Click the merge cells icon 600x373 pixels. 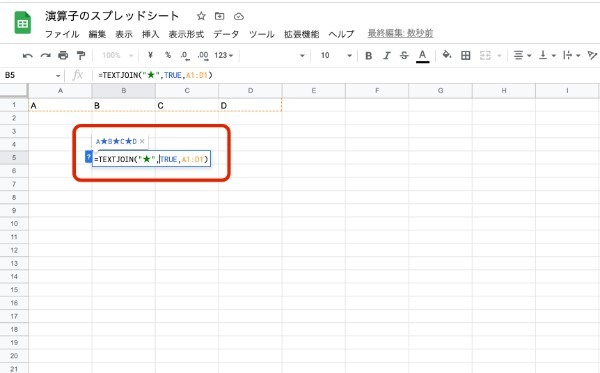(x=485, y=56)
